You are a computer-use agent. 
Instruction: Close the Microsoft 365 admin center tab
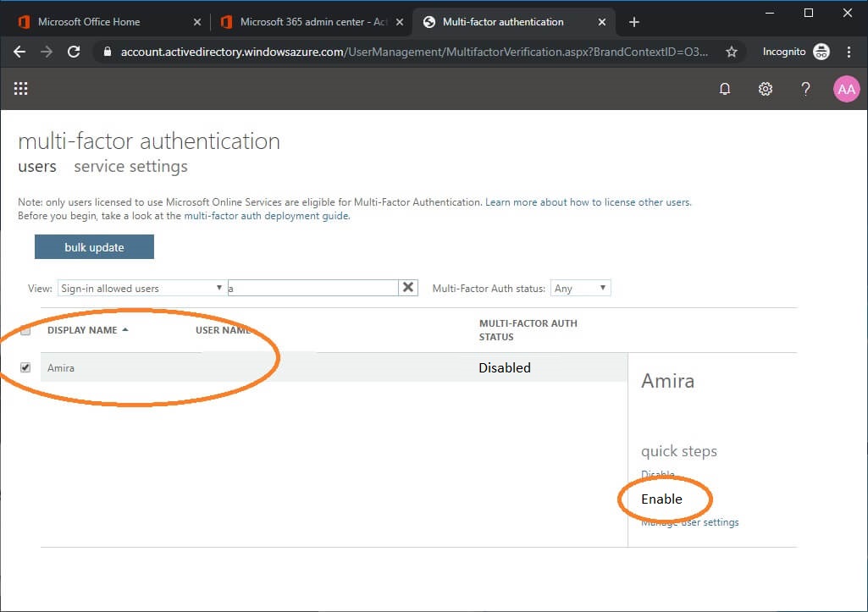click(x=400, y=22)
